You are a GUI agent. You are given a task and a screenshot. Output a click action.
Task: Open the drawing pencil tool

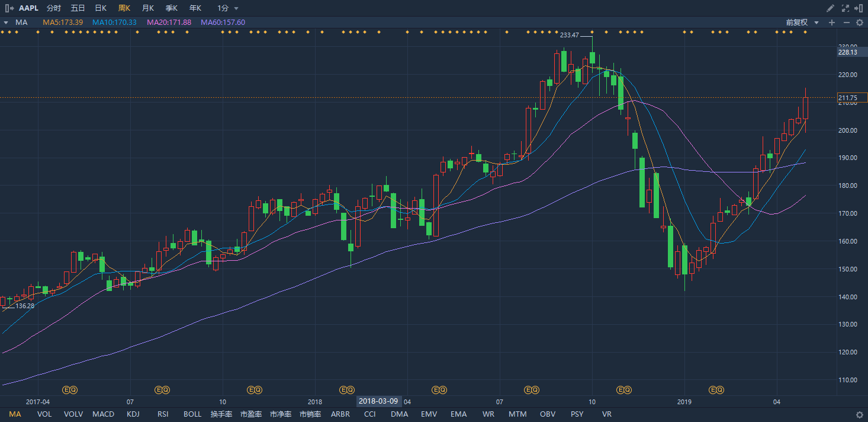pos(831,8)
